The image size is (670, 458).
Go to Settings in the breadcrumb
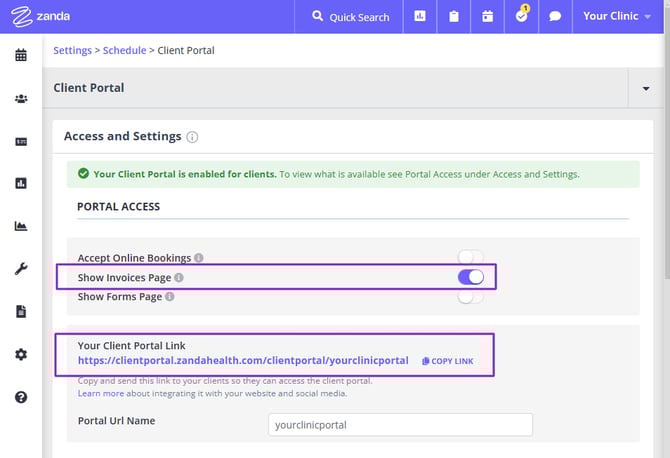tap(72, 50)
